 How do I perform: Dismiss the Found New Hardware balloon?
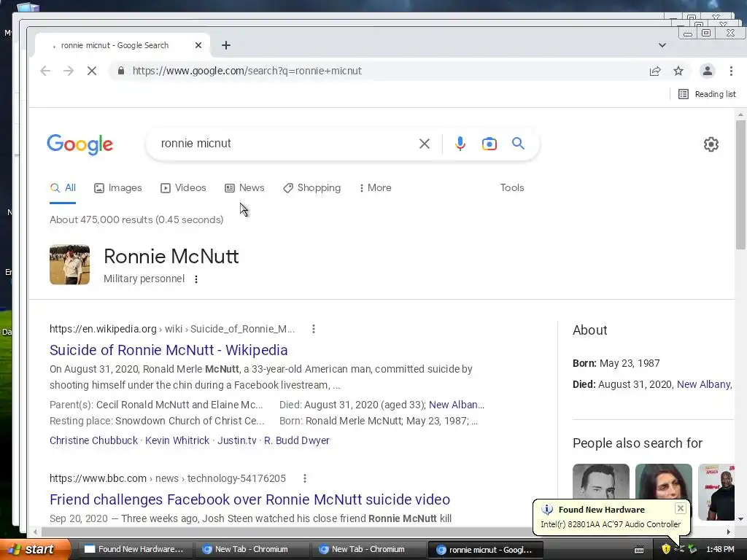tap(681, 508)
